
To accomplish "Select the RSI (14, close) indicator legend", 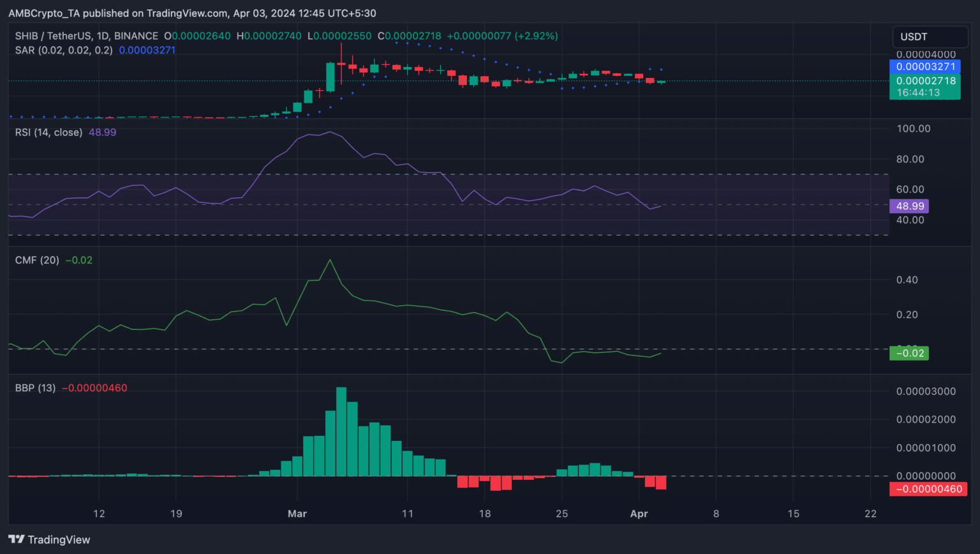I will [x=49, y=132].
